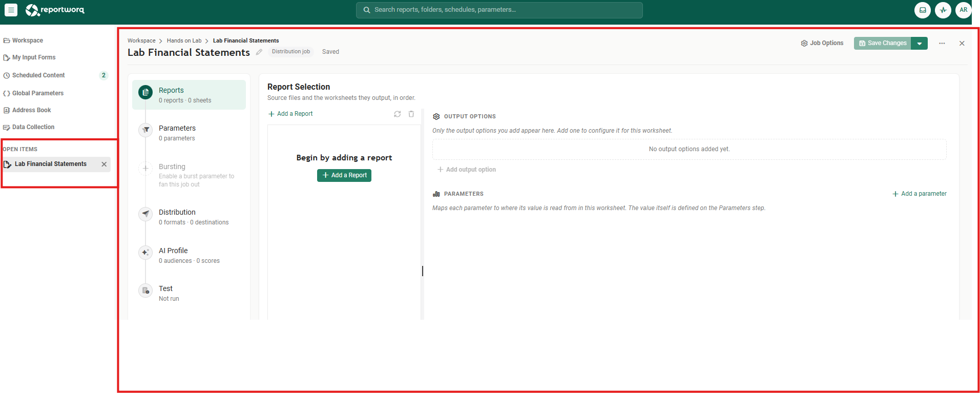Click Add output option

467,170
